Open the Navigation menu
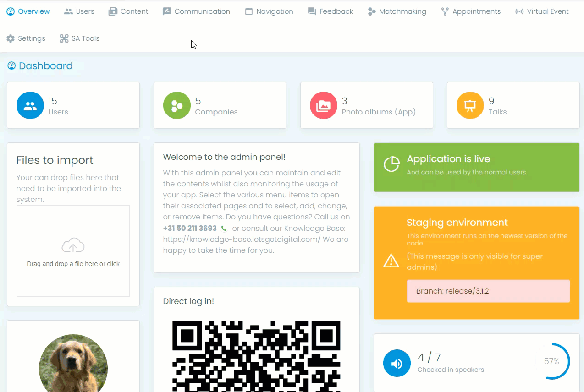The image size is (584, 392). click(269, 11)
